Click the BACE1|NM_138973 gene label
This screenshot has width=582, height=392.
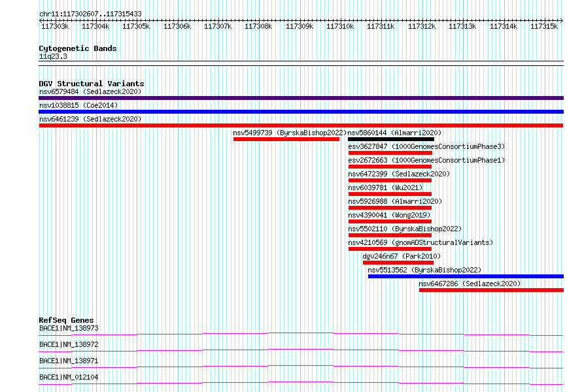69,328
